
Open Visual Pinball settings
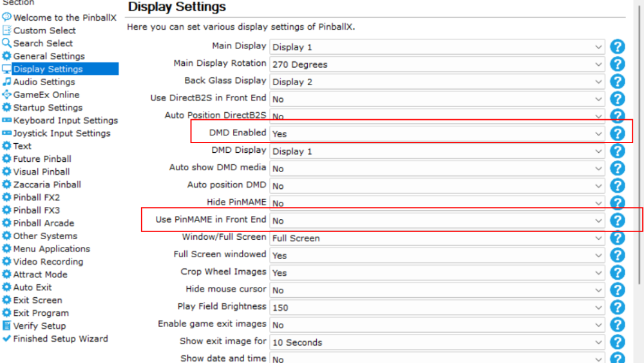point(41,172)
